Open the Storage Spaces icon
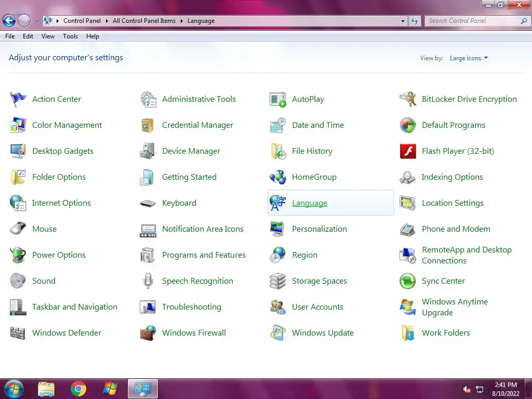 click(278, 281)
